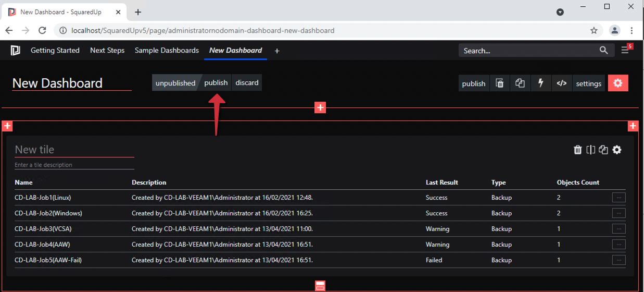644x292 pixels.
Task: Copy dashboard using the toolbar duplicate icon
Action: [x=520, y=83]
